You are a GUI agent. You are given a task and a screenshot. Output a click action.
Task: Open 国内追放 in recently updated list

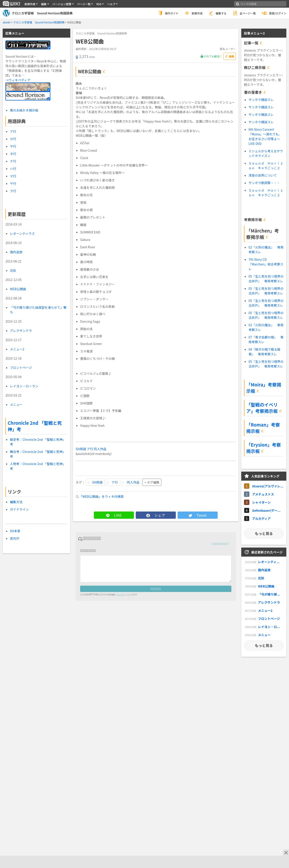pyautogui.click(x=264, y=570)
